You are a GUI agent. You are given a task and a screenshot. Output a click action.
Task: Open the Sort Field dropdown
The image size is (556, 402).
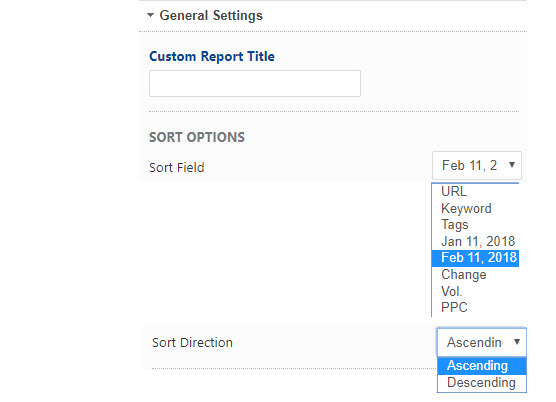pos(477,165)
